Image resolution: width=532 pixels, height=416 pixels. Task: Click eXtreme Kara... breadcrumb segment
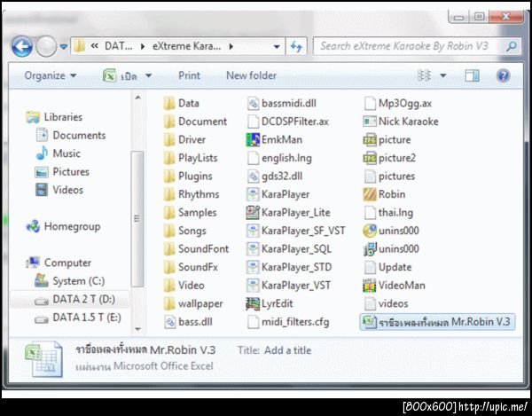186,46
